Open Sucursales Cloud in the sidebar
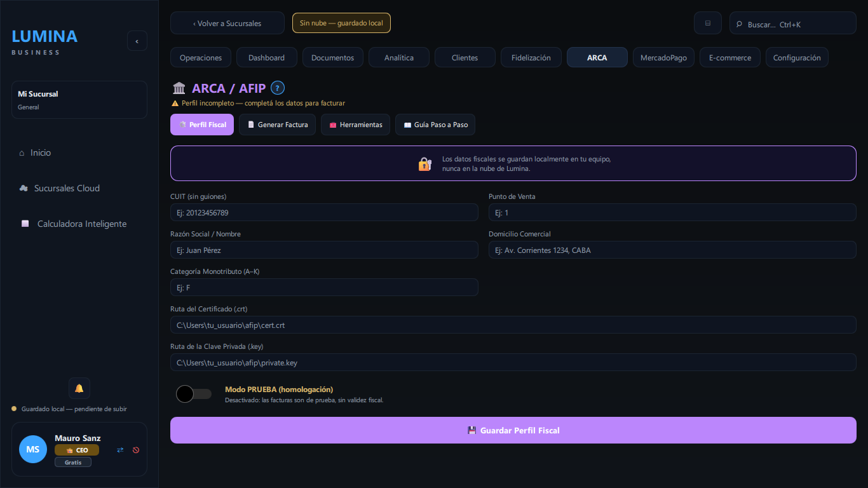 79,188
